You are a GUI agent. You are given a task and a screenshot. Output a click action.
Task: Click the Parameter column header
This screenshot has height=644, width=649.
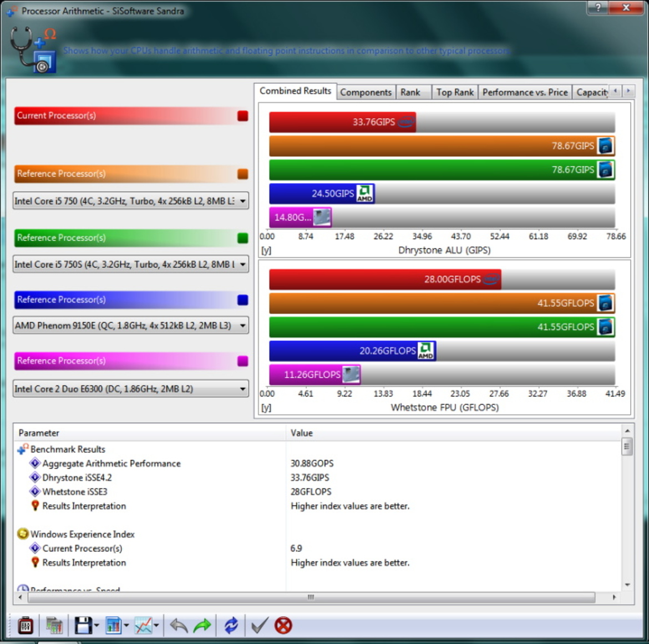coord(150,433)
